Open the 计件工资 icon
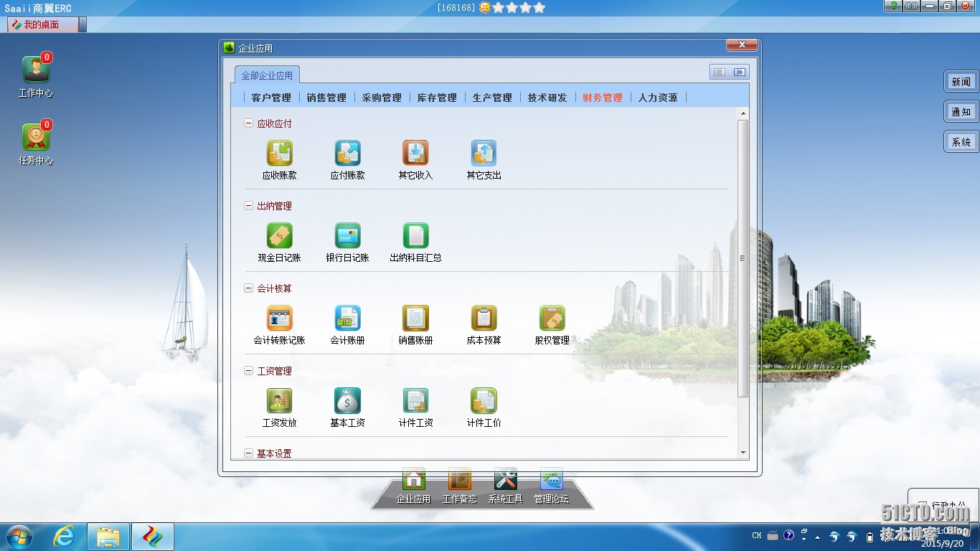 (x=415, y=401)
